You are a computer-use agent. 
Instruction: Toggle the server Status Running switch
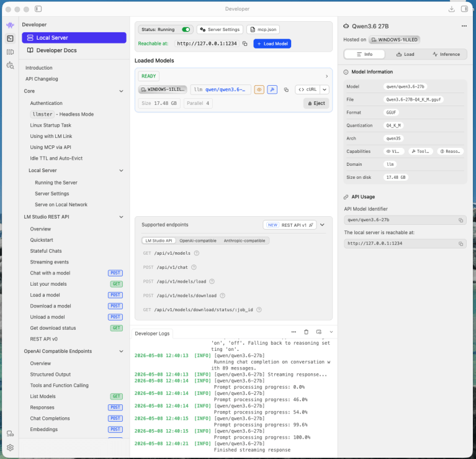tap(186, 29)
